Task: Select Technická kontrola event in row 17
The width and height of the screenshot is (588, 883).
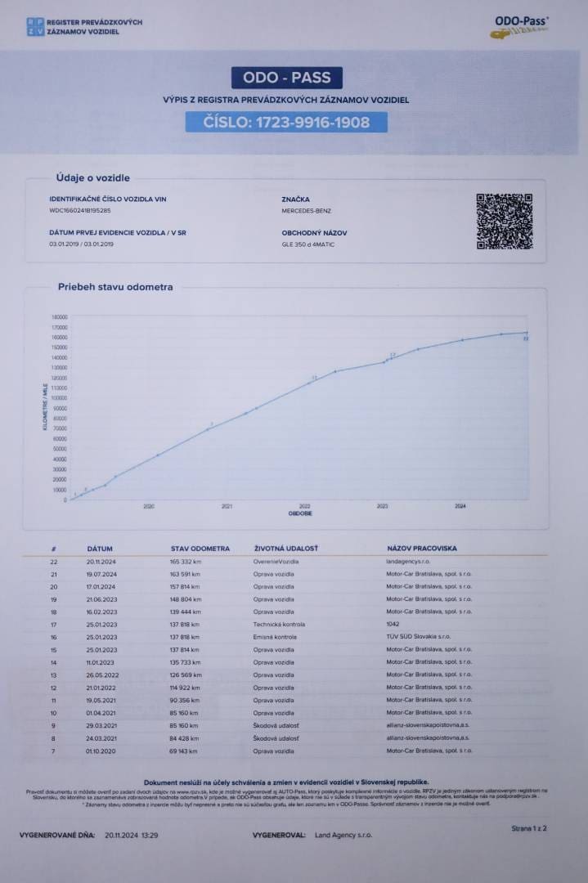Action: point(279,625)
